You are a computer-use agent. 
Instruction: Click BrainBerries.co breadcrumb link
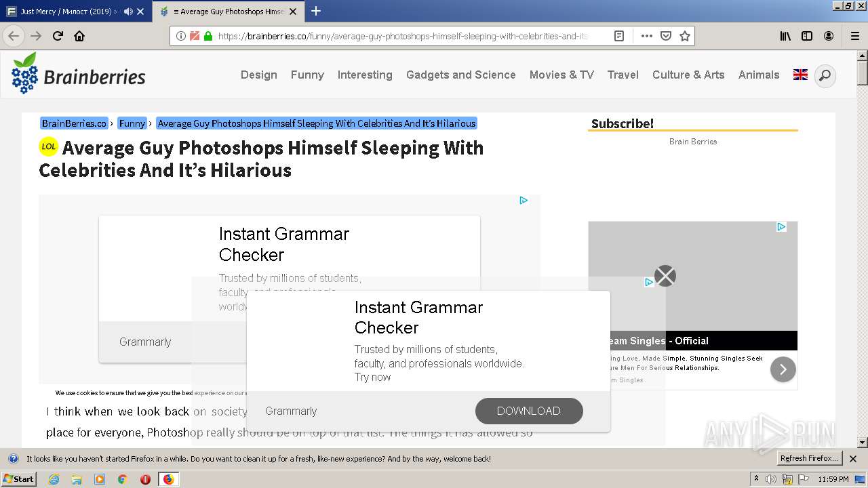75,123
